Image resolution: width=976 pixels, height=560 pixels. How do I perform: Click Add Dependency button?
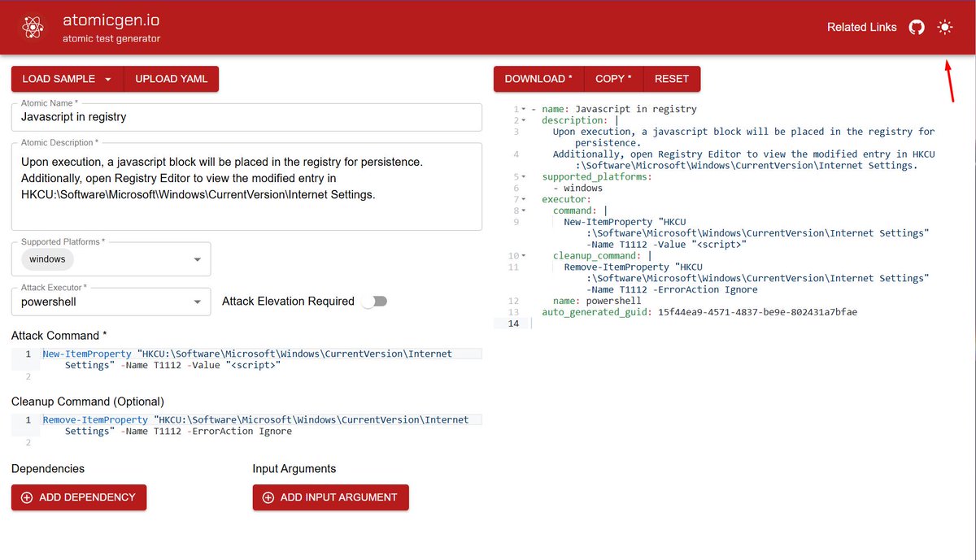(x=79, y=497)
